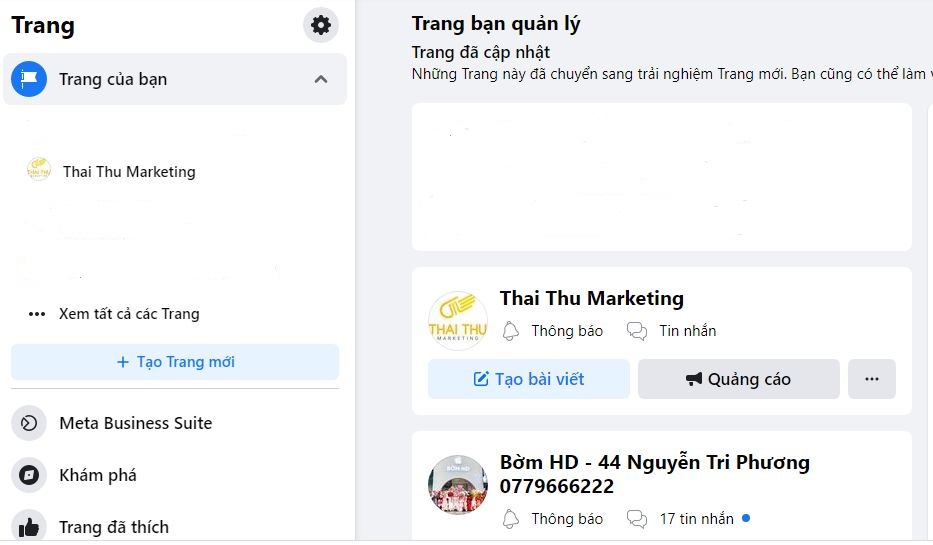Click the blue flag icon beside Trang của bạn

29,79
